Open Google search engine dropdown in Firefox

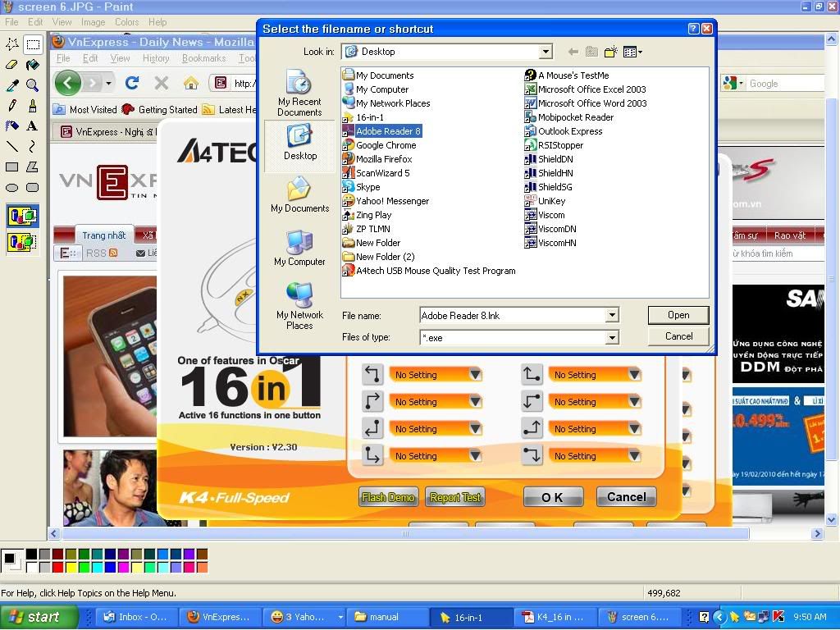[742, 84]
